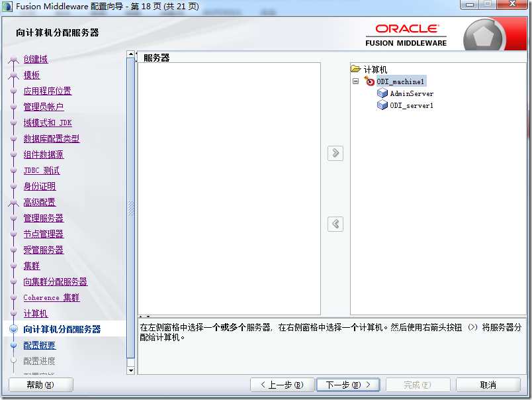Go to the 计算机 step link
Image resolution: width=532 pixels, height=400 pixels.
point(36,313)
